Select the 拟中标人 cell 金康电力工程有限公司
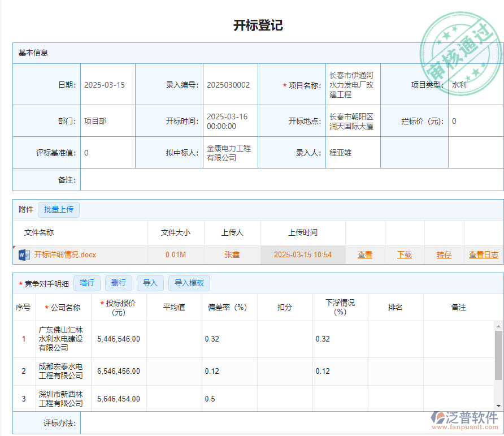 (x=230, y=152)
